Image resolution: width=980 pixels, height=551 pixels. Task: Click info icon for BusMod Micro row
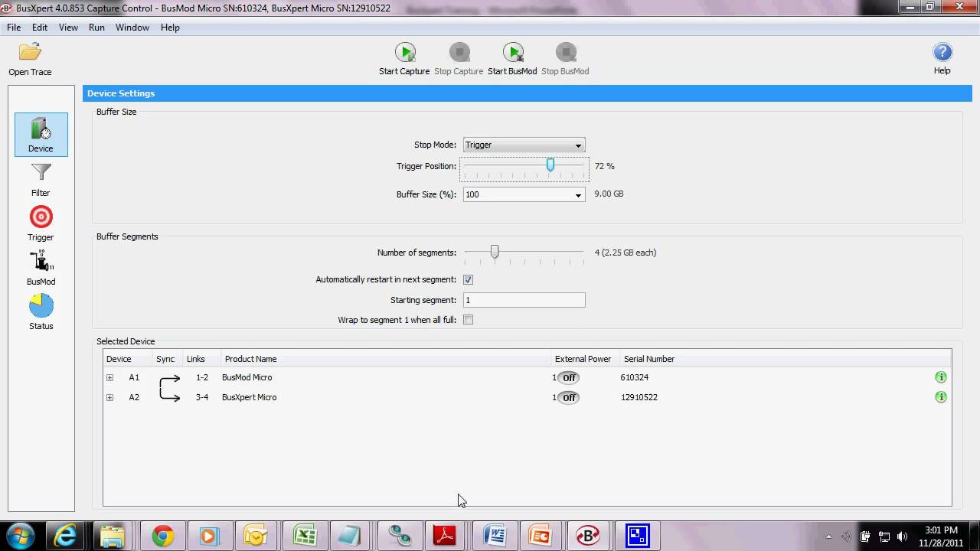pyautogui.click(x=941, y=377)
